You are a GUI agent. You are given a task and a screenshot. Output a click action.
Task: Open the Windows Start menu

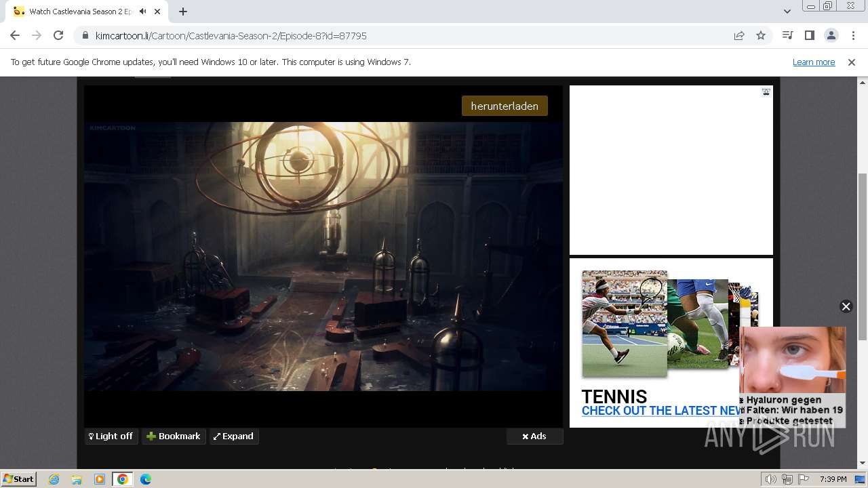pos(19,479)
